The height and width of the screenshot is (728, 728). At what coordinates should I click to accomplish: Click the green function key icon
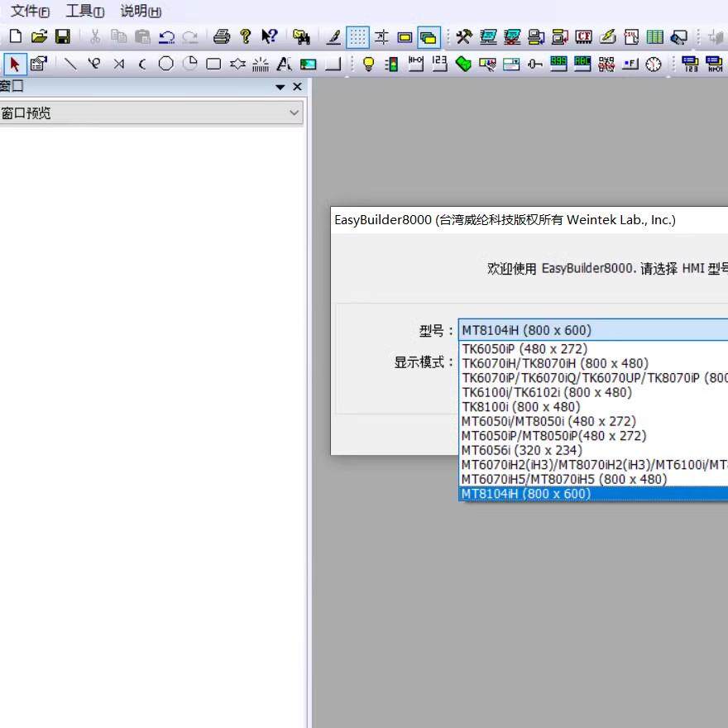point(463,64)
